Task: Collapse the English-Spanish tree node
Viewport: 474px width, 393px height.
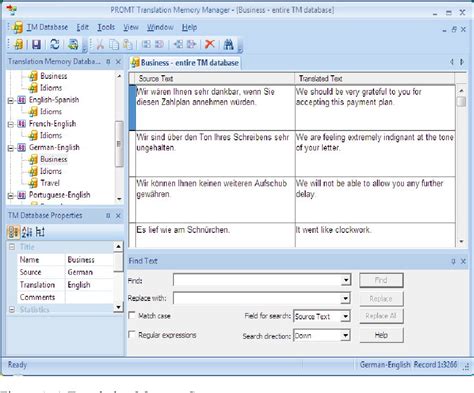Action: 11,100
